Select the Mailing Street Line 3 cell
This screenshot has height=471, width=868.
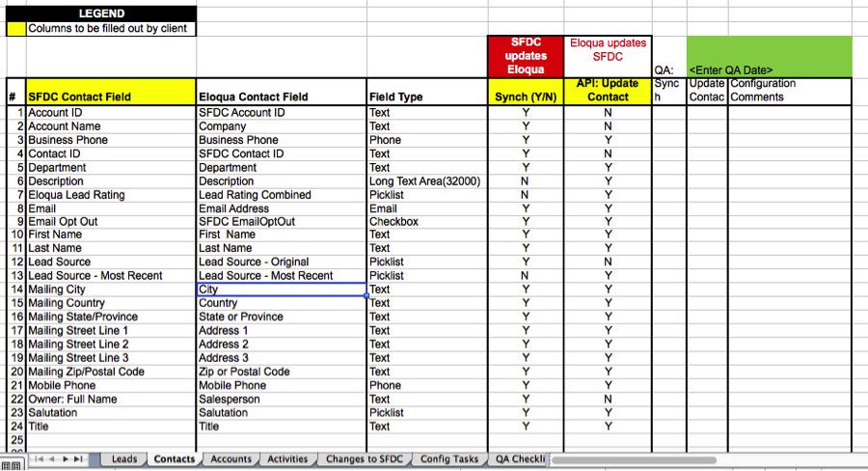tap(111, 358)
